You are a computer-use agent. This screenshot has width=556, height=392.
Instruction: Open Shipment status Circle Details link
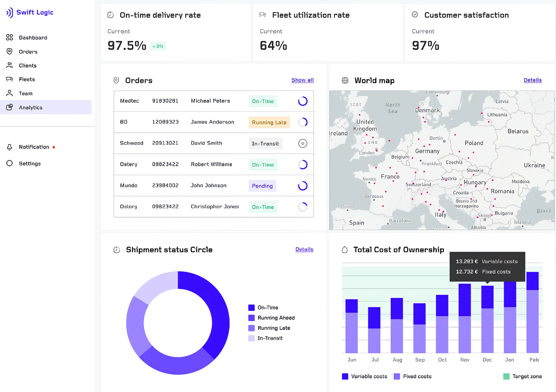[304, 249]
